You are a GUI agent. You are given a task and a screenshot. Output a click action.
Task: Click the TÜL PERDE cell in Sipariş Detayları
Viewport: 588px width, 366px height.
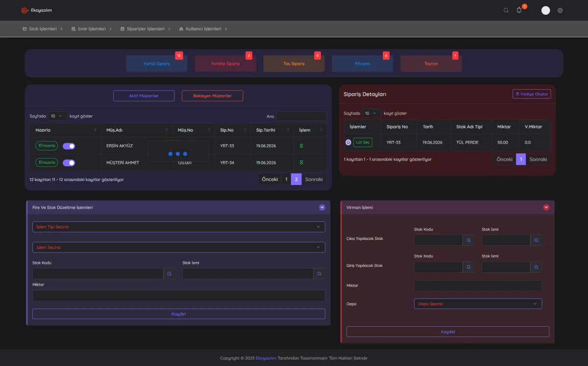point(470,142)
